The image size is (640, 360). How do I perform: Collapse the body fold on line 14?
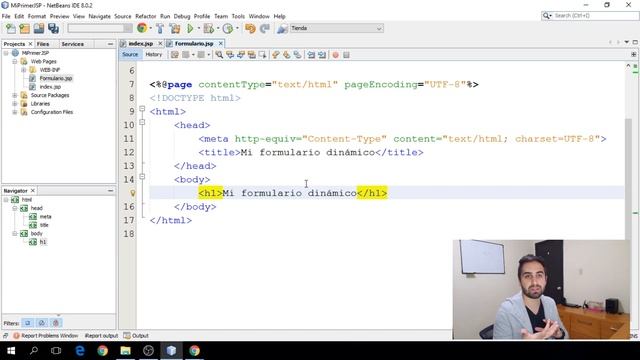click(142, 176)
